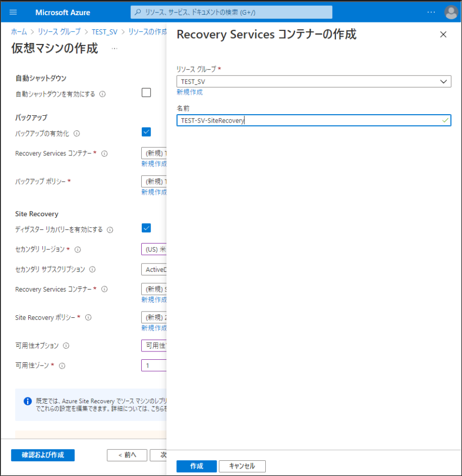Viewport: 462px width, 476px height.
Task: Click the 作成 button in the panel
Action: (x=197, y=466)
